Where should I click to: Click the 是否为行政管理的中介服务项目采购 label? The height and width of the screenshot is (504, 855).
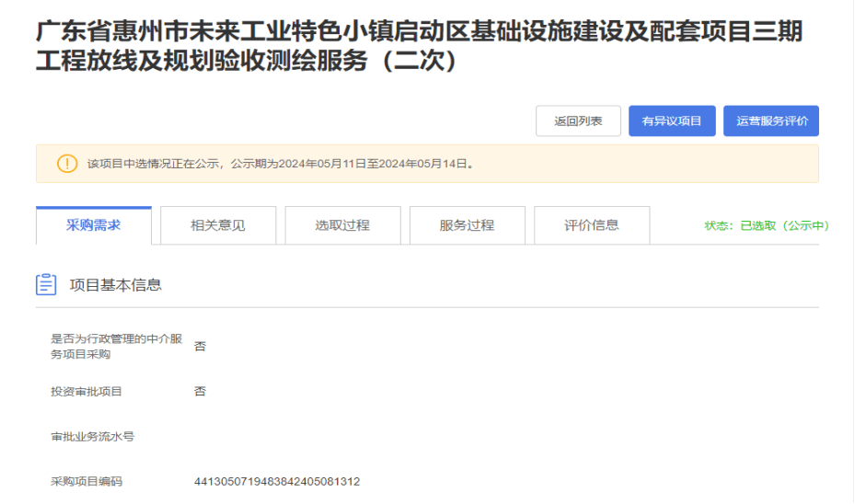pos(116,347)
